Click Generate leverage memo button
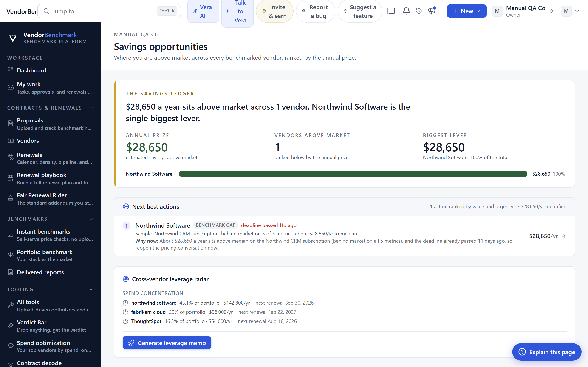 (167, 343)
